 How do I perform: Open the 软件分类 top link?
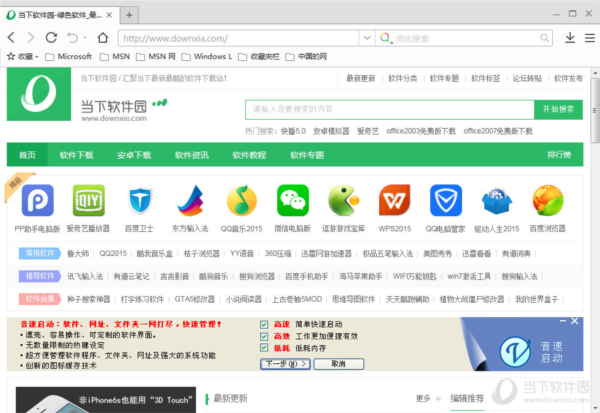403,78
